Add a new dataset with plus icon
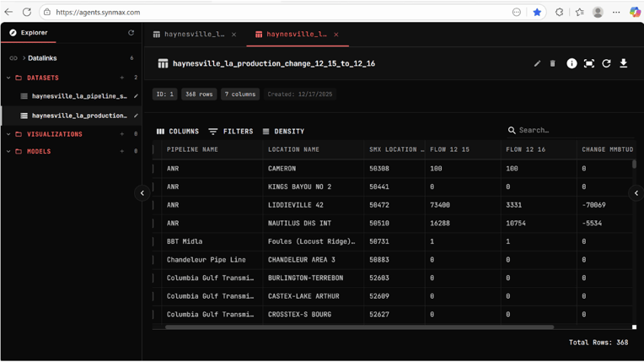644x362 pixels. pos(122,78)
